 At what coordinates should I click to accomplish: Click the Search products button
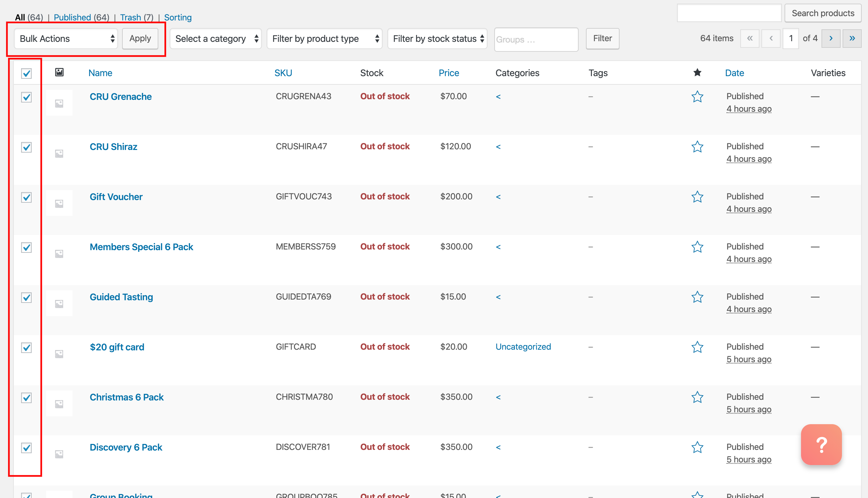pyautogui.click(x=823, y=13)
